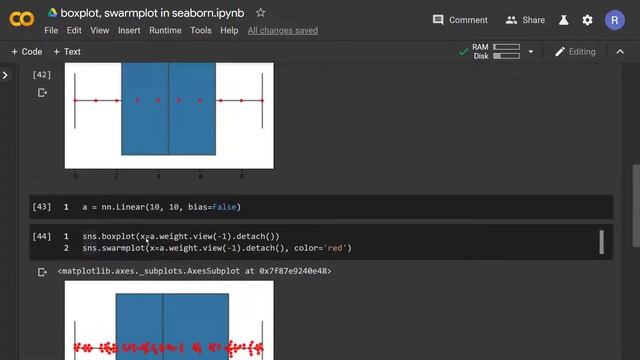
Task: Open the Runtime menu
Action: 165,31
